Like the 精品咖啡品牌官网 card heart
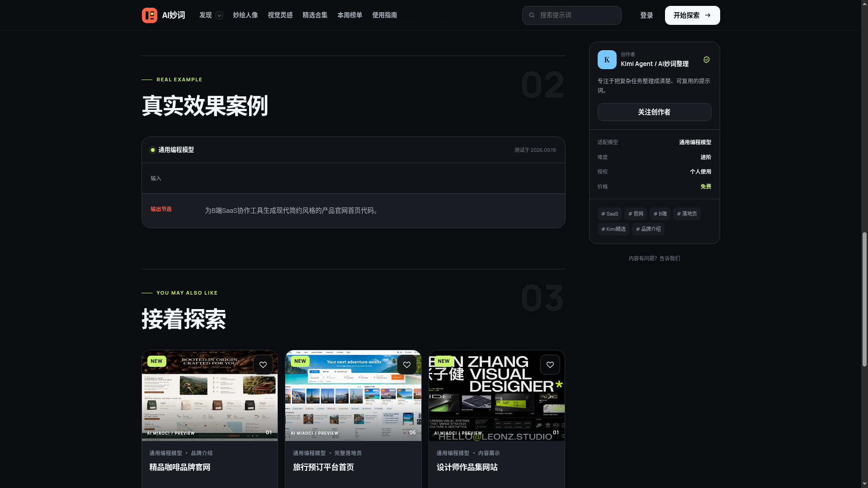Viewport: 868px width, 488px height. 263,365
